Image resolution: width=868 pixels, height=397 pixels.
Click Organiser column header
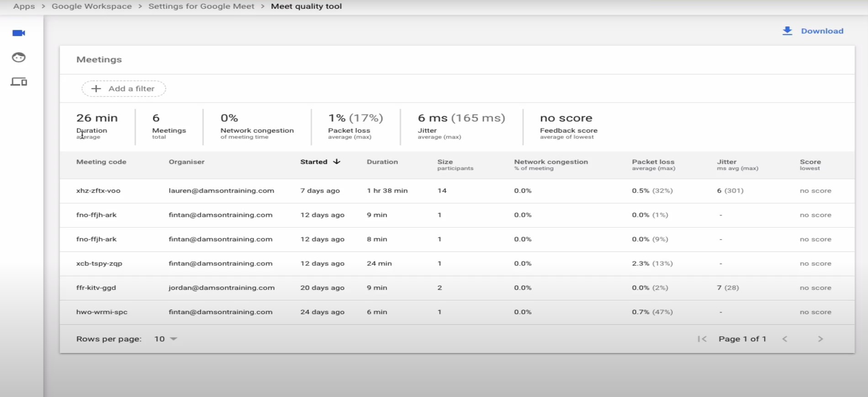pyautogui.click(x=187, y=162)
